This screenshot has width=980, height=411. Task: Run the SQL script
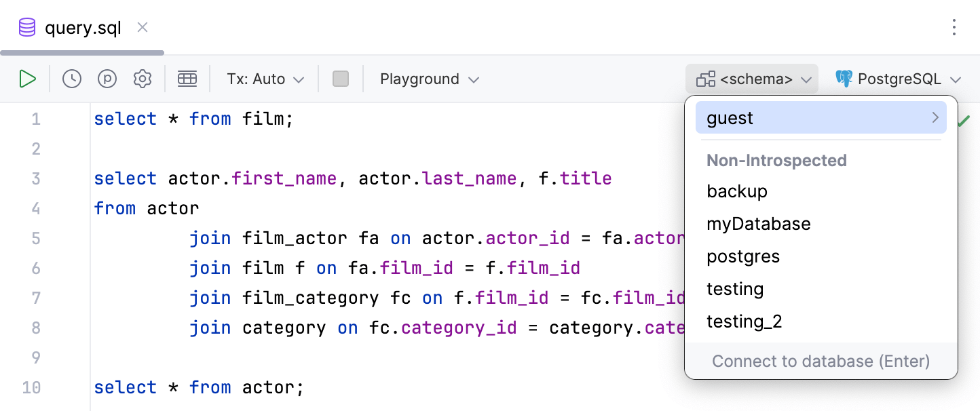28,78
